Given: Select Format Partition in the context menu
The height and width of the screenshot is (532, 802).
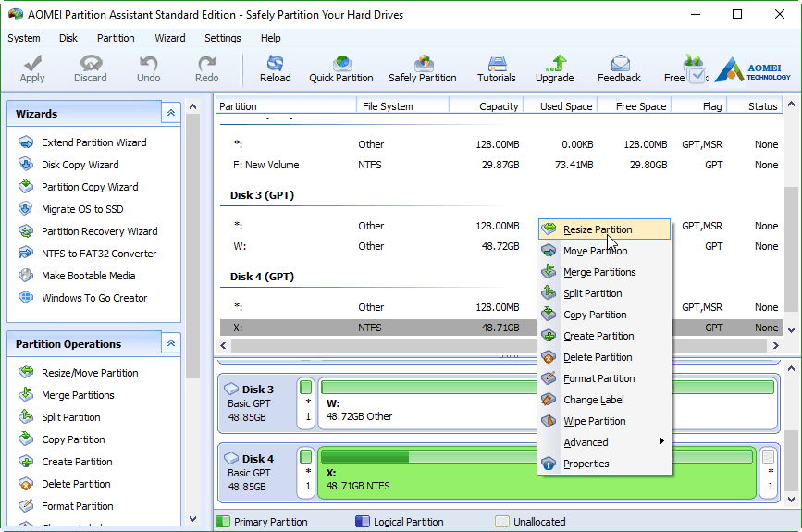Looking at the screenshot, I should (598, 378).
